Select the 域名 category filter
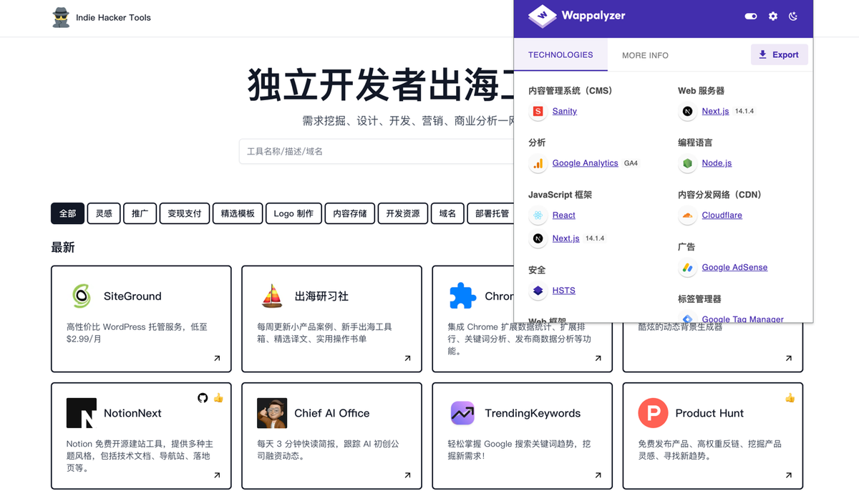Viewport: 859px width, 504px height. point(447,213)
